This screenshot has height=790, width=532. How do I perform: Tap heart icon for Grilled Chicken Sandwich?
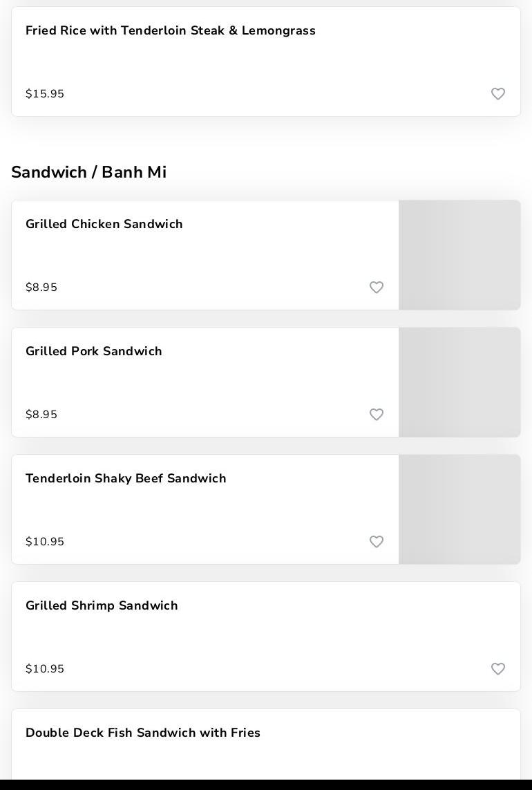click(376, 288)
